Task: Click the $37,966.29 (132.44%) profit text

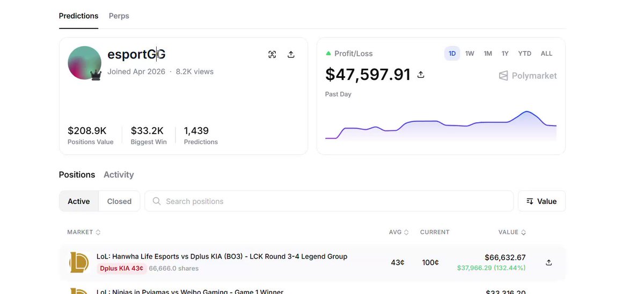Action: [x=492, y=268]
